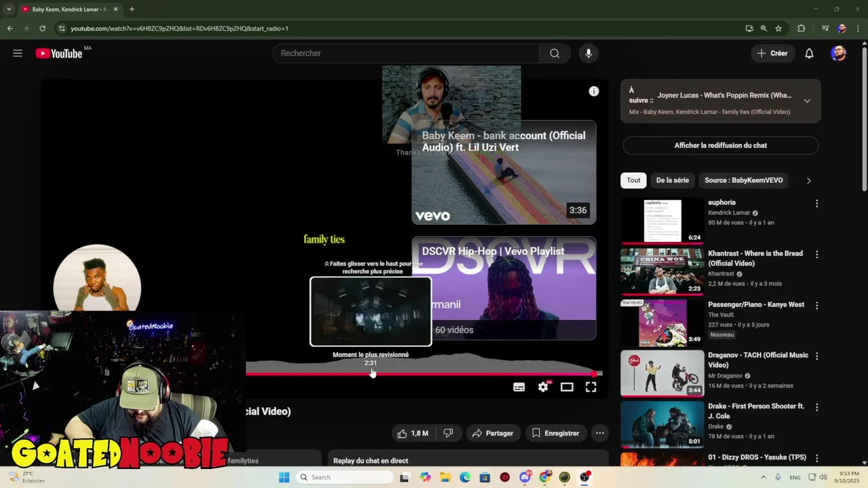This screenshot has height=488, width=868.
Task: Click Joyner Lucas What's Poppin Remix title
Action: click(x=724, y=96)
